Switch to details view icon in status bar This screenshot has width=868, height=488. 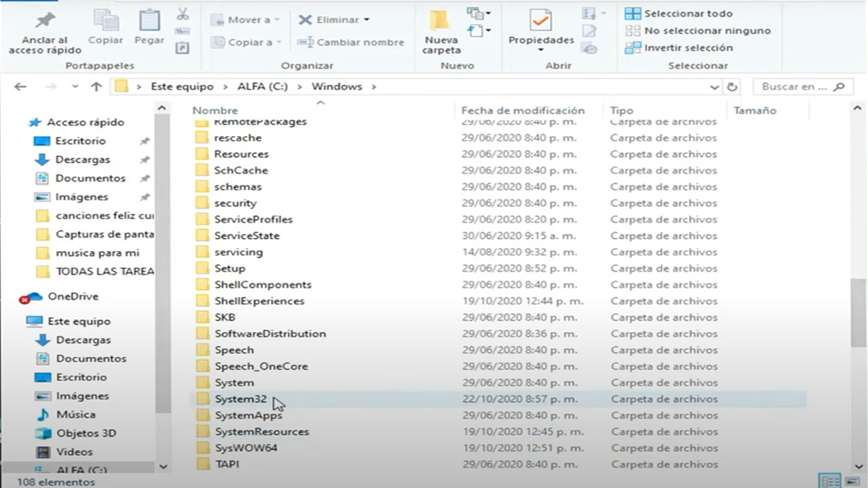tap(829, 481)
